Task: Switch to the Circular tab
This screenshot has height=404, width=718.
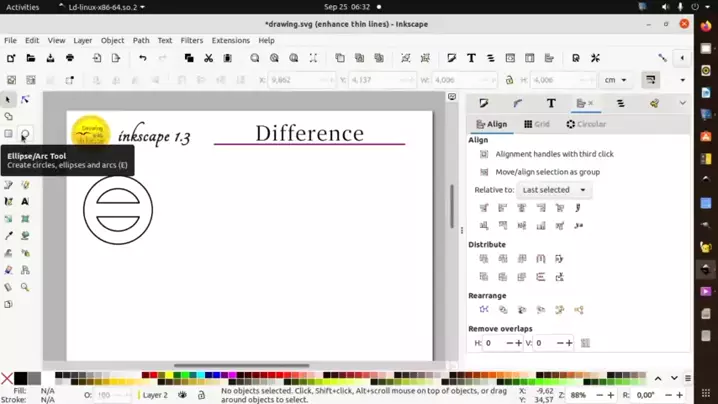Action: (586, 125)
